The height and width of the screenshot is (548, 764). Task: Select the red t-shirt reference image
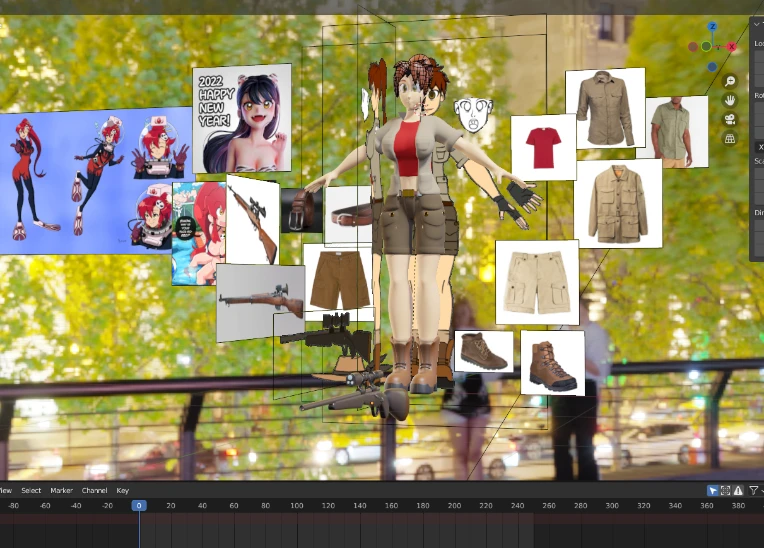point(543,148)
